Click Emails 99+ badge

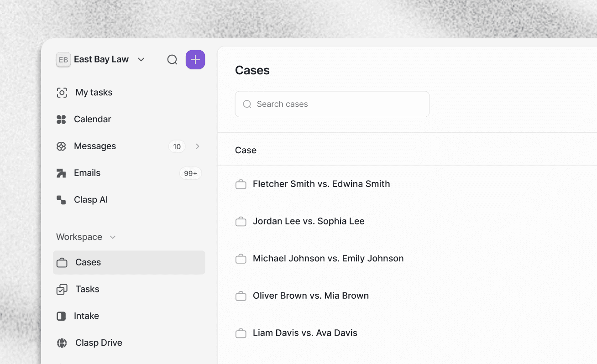click(190, 173)
